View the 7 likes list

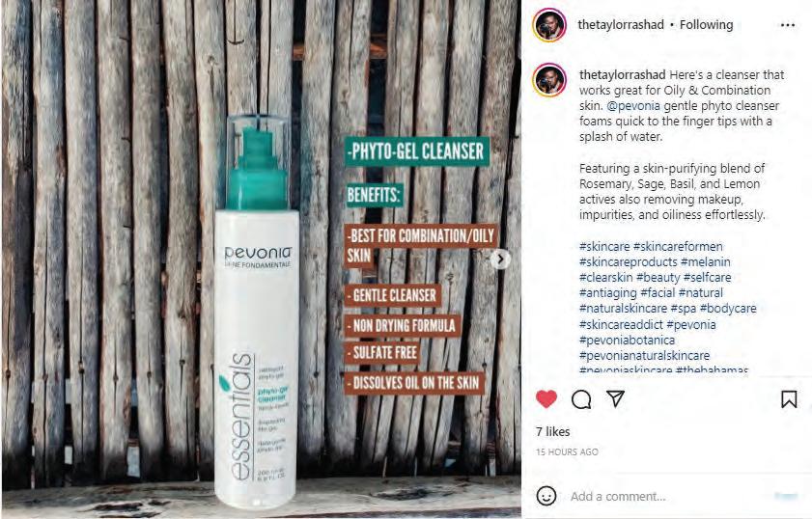(552, 431)
